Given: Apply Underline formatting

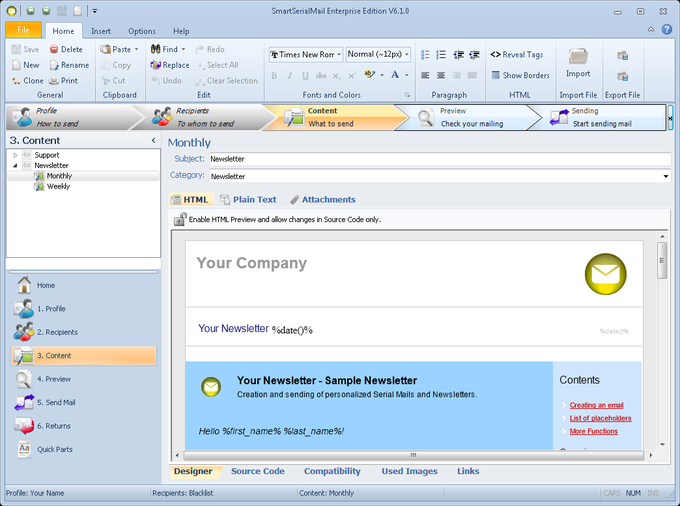Looking at the screenshot, I should pos(305,75).
